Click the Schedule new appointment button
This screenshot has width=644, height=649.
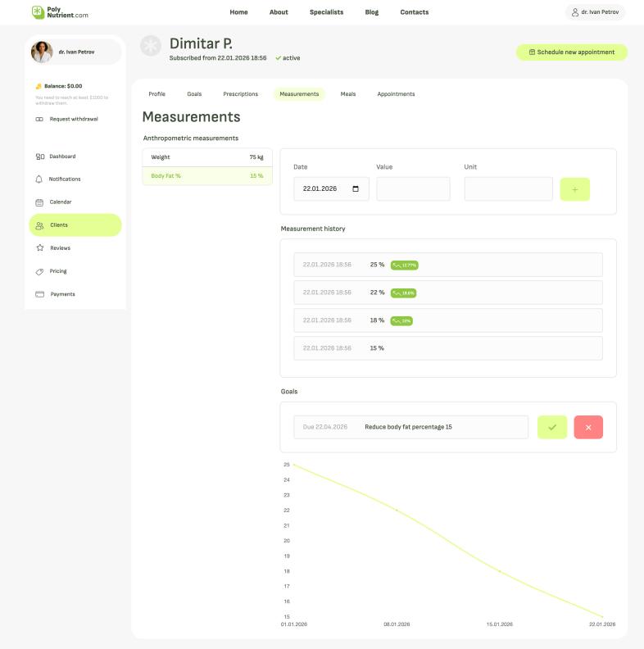point(572,52)
